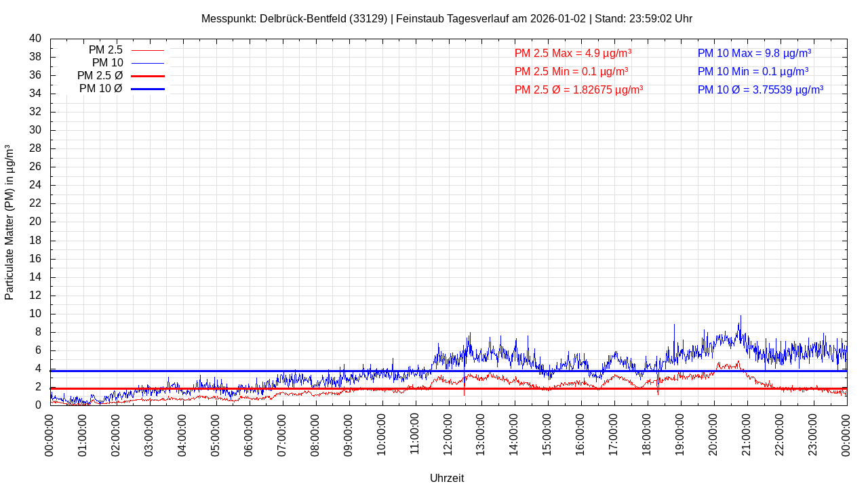This screenshot has width=868, height=488.
Task: Click the 12:00:00 time tick label
Action: (x=448, y=434)
